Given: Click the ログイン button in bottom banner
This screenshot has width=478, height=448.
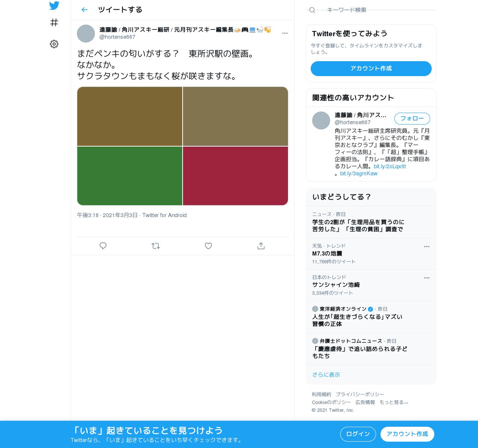Looking at the screenshot, I should point(358,434).
